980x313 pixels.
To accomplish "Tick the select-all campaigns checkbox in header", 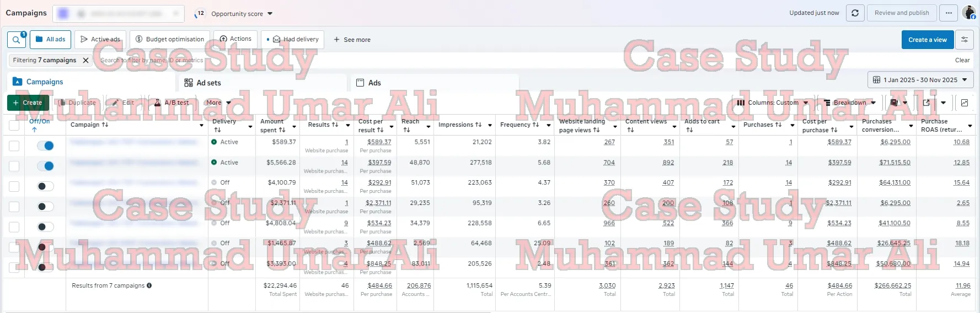I will tap(14, 126).
